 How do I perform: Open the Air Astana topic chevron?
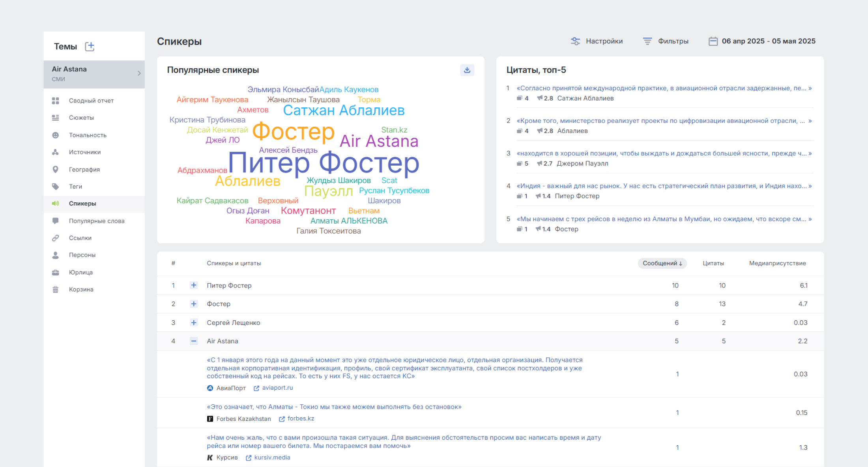(139, 73)
